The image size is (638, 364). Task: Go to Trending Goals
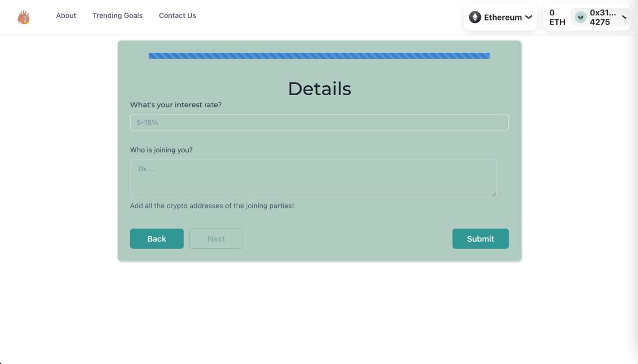point(118,15)
